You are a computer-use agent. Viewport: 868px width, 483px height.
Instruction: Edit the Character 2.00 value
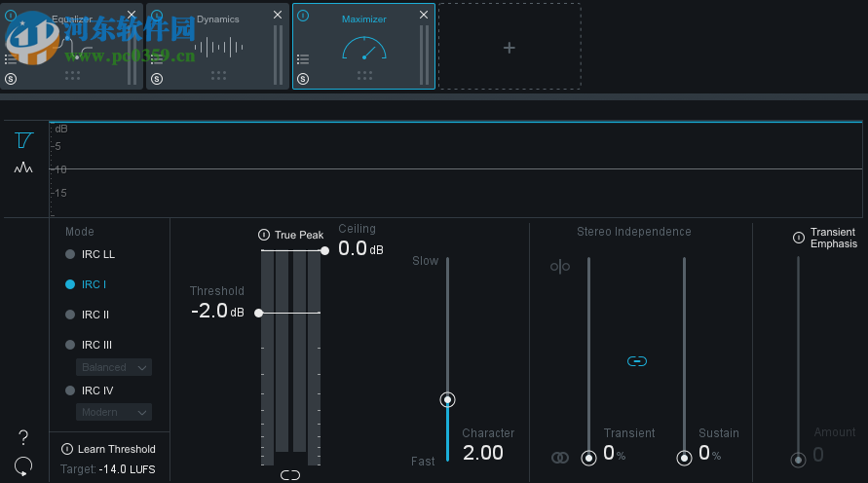coord(483,453)
